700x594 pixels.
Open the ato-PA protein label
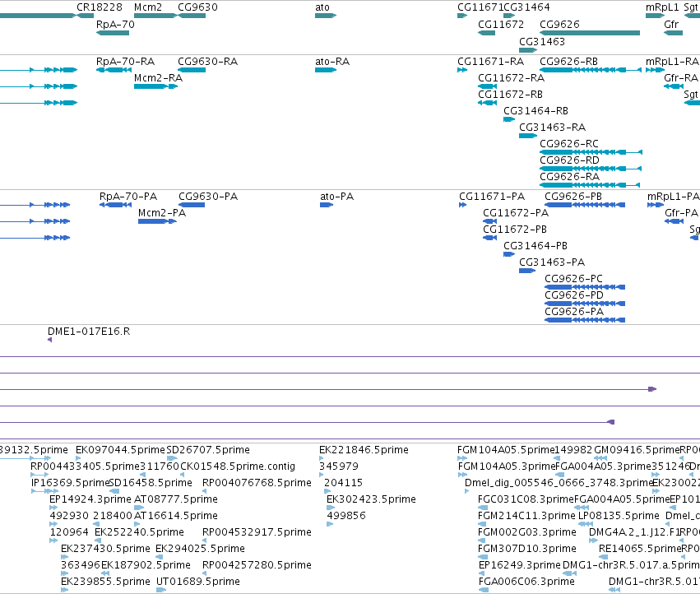tap(337, 197)
